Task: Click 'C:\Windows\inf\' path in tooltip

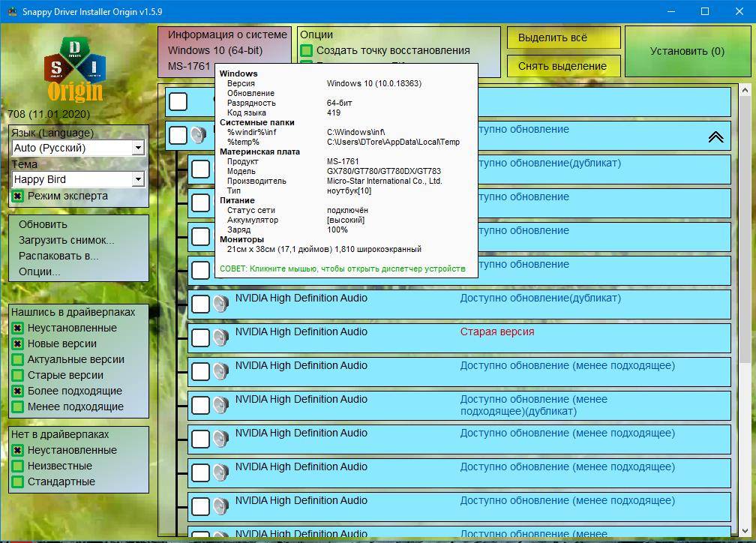Action: [x=355, y=132]
